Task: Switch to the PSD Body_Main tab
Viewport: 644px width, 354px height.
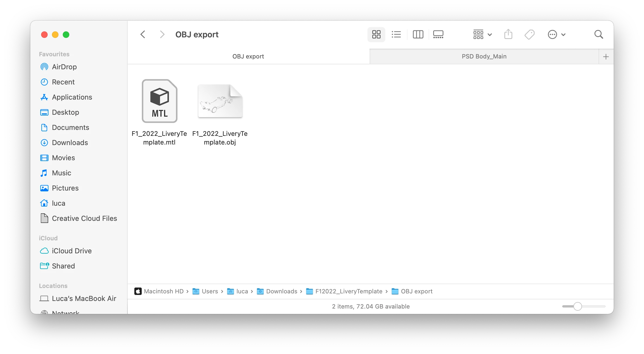Action: tap(484, 57)
